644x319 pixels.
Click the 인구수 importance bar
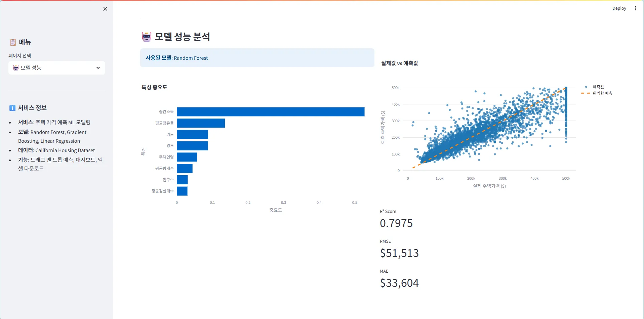click(x=182, y=180)
